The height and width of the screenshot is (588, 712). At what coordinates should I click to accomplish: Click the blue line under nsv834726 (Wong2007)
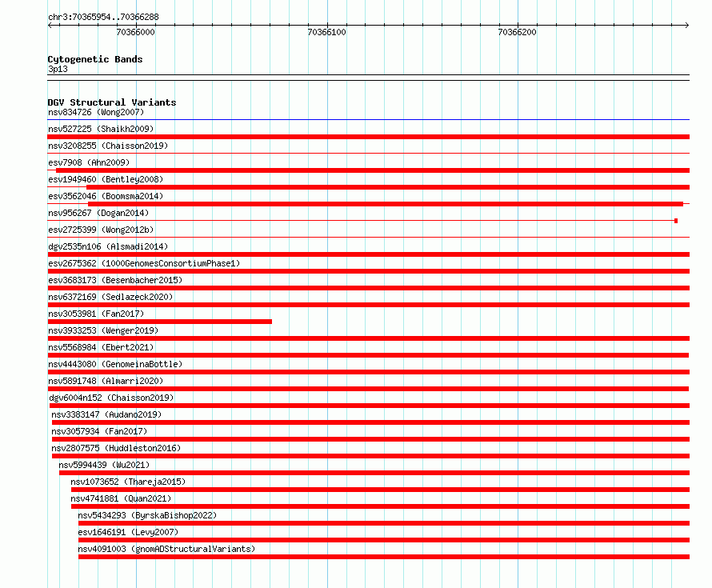369,120
